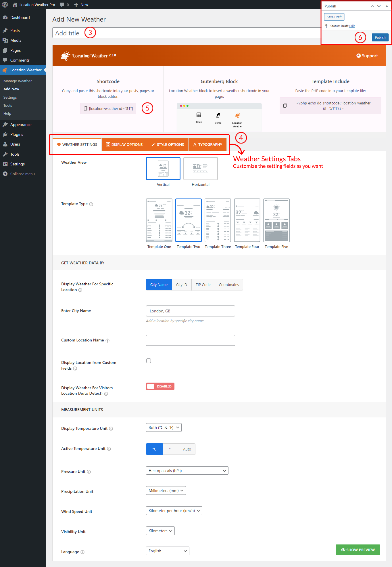This screenshot has height=567, width=392.
Task: Open the Language dropdown
Action: tap(168, 551)
